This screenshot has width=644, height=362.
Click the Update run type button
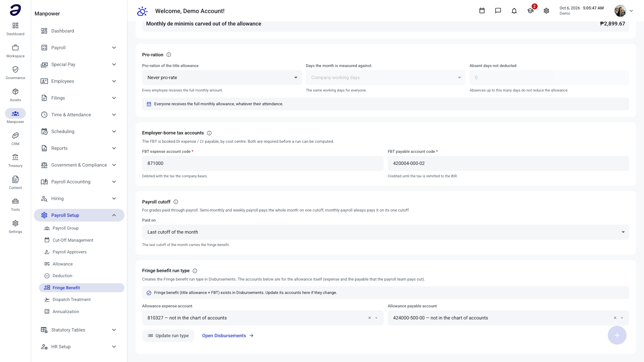click(168, 336)
